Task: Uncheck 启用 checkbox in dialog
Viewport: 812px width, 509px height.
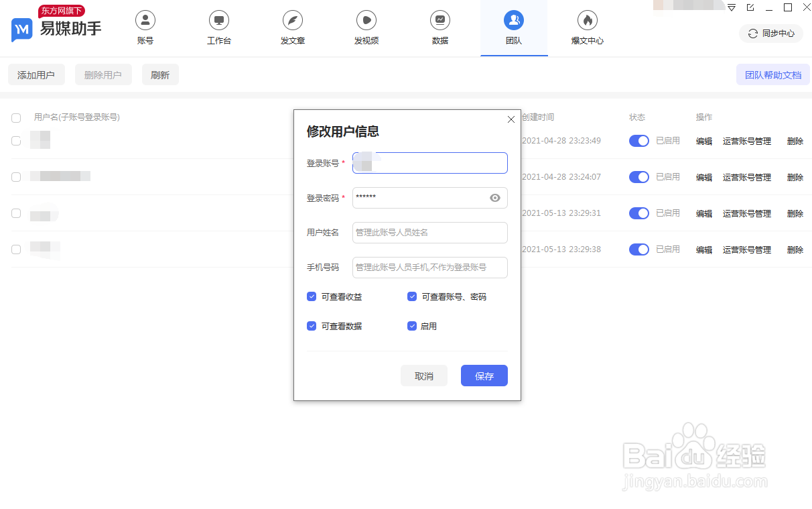Action: (412, 326)
